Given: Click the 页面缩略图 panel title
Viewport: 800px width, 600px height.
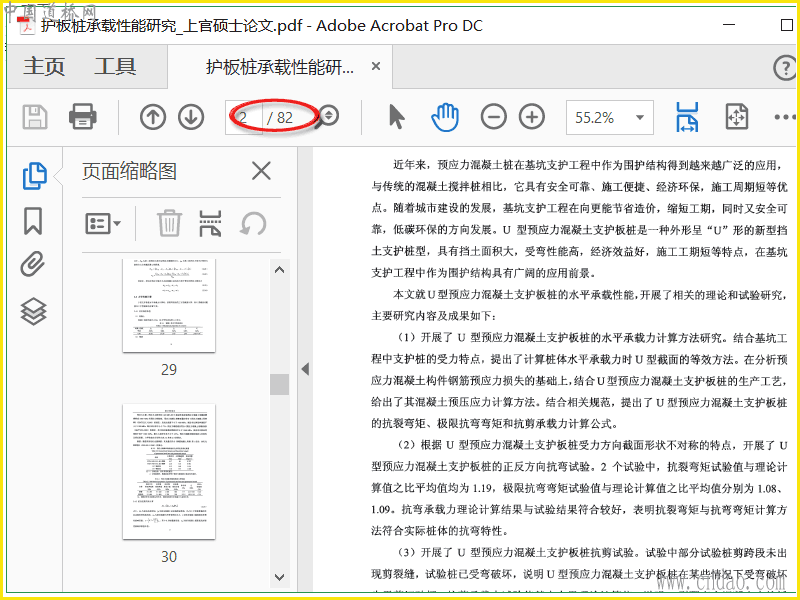Looking at the screenshot, I should 130,171.
